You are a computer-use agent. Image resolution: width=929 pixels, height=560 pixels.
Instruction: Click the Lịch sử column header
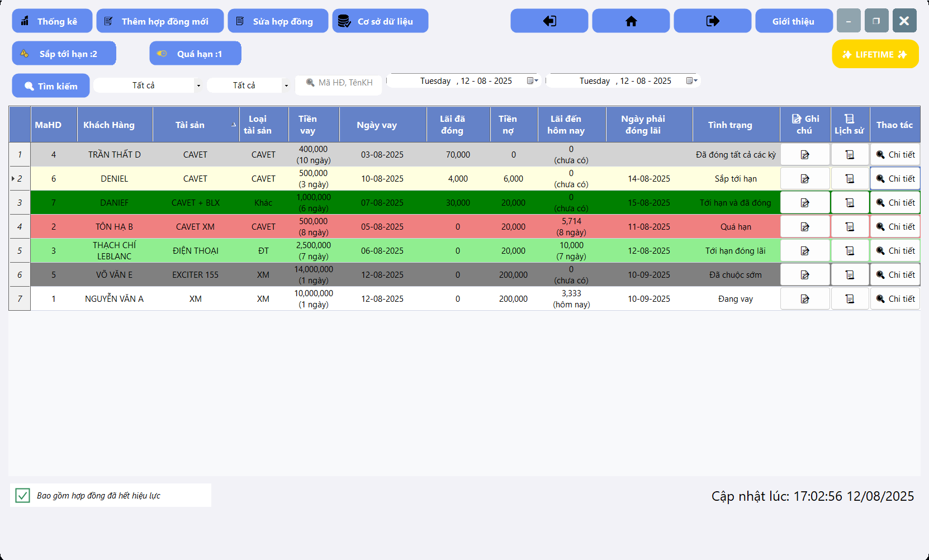(x=850, y=125)
